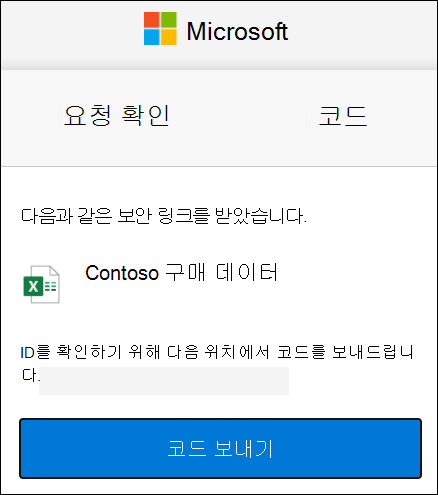
Task: Click the Microsoft wordmark text
Action: 237,31
